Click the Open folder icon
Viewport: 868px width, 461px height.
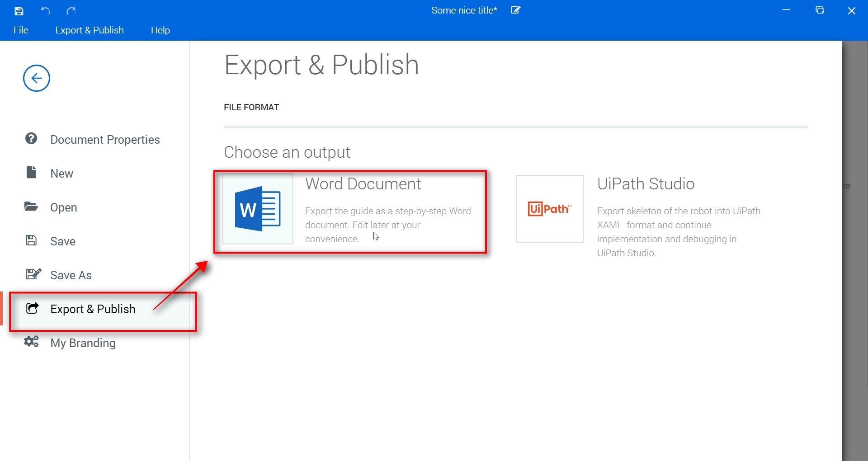(31, 207)
